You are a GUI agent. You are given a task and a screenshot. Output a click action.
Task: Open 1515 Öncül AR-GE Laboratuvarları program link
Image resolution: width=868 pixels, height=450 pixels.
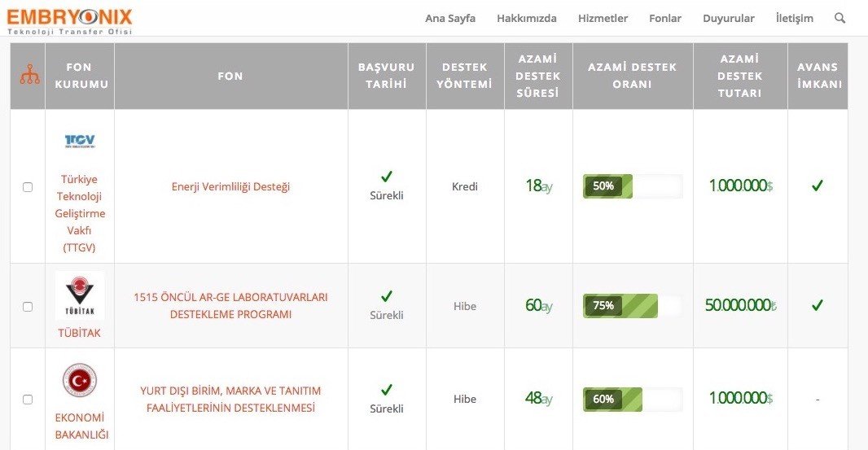(x=230, y=306)
